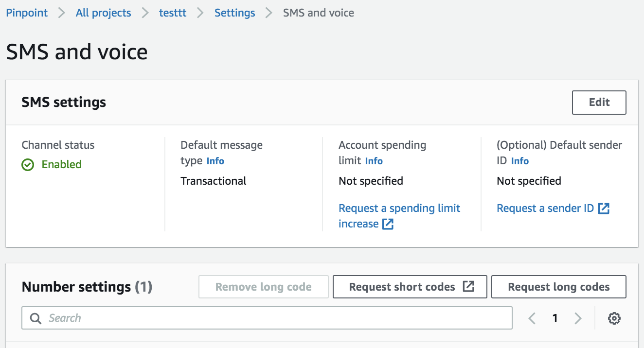This screenshot has height=348, width=644.
Task: Click the green Enabled status check icon
Action: click(28, 165)
